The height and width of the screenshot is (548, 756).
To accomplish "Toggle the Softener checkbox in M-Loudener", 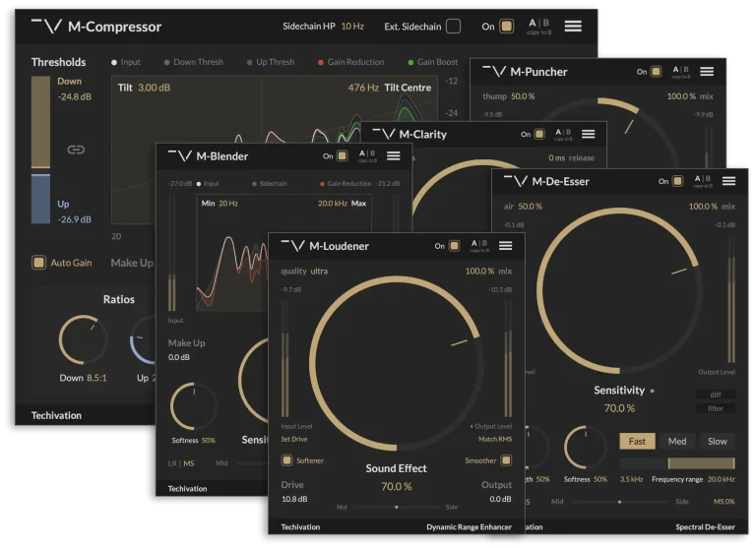I will (x=286, y=460).
